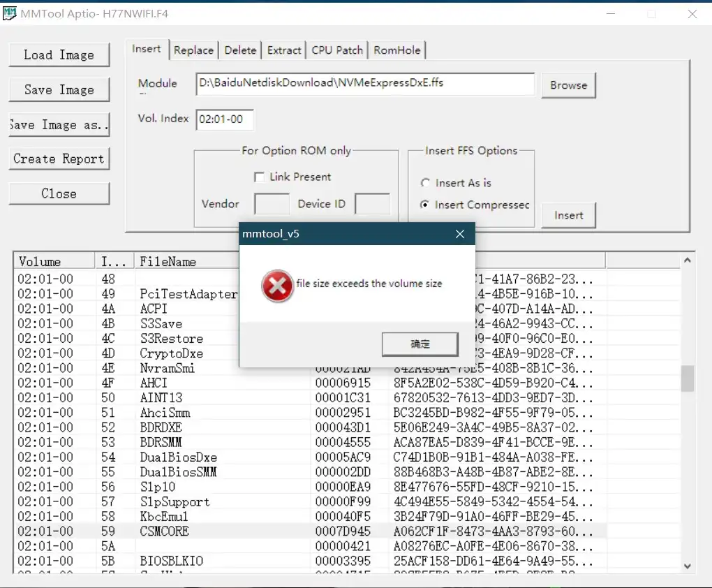Click the Create Report button
Viewport: 712px width, 588px height.
coord(59,159)
